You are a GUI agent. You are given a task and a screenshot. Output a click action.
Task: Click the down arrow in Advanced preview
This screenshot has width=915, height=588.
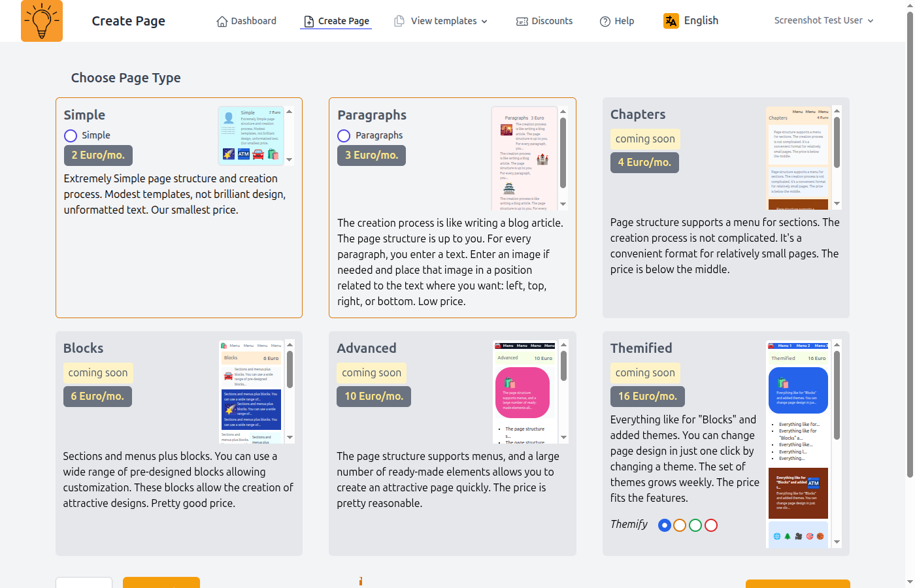pos(563,438)
